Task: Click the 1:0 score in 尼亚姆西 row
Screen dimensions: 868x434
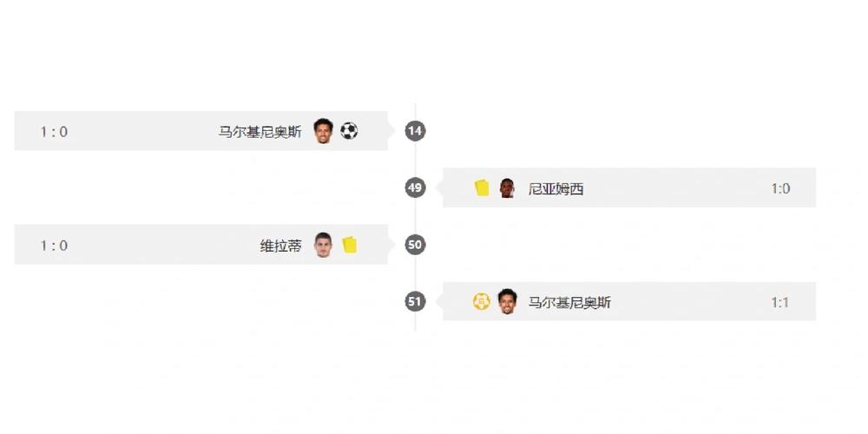Action: point(780,188)
